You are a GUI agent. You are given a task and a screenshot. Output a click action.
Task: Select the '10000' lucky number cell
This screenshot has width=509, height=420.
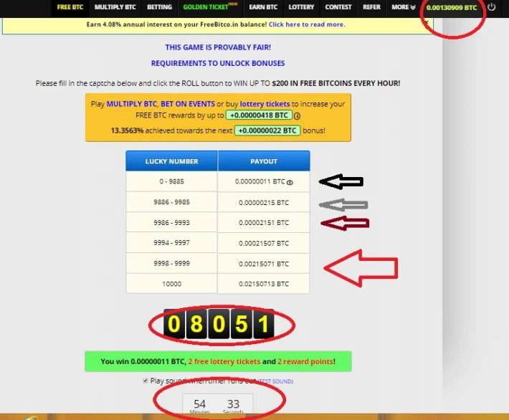coord(171,284)
